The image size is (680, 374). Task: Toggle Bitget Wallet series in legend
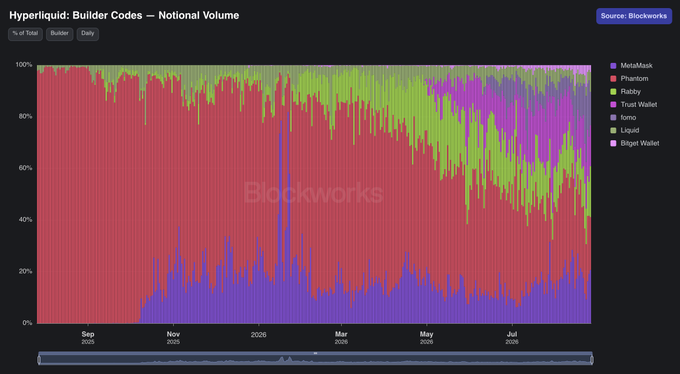pyautogui.click(x=635, y=143)
